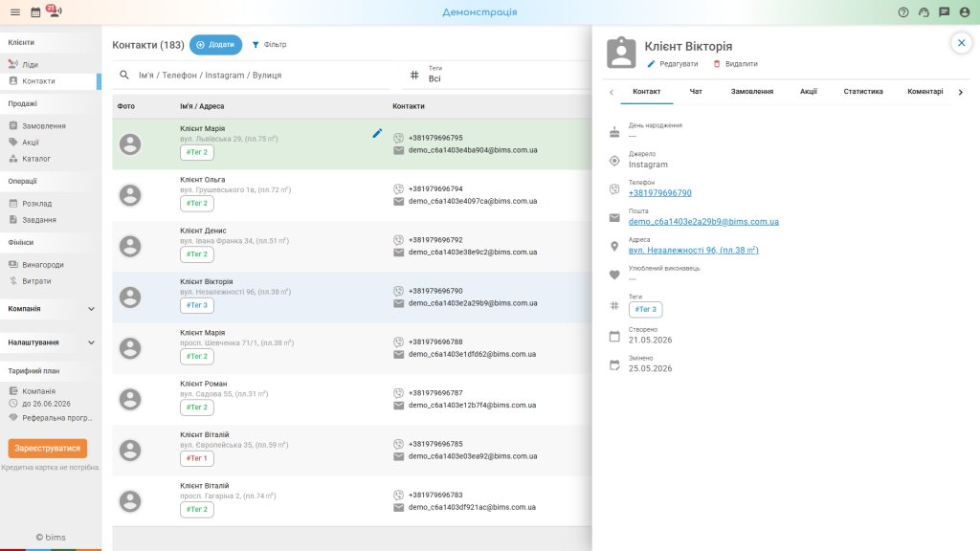Open leads notifications icon with badge
The width and height of the screenshot is (980, 551).
point(55,11)
